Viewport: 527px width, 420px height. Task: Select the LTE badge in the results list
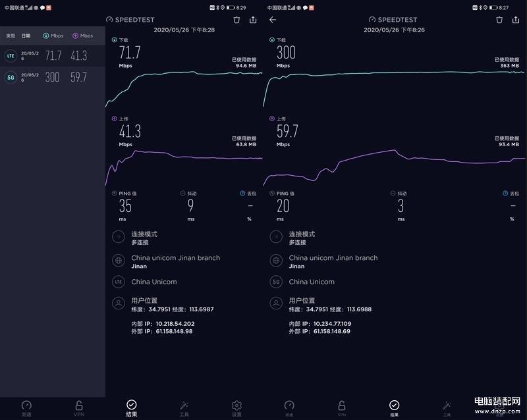click(x=11, y=56)
